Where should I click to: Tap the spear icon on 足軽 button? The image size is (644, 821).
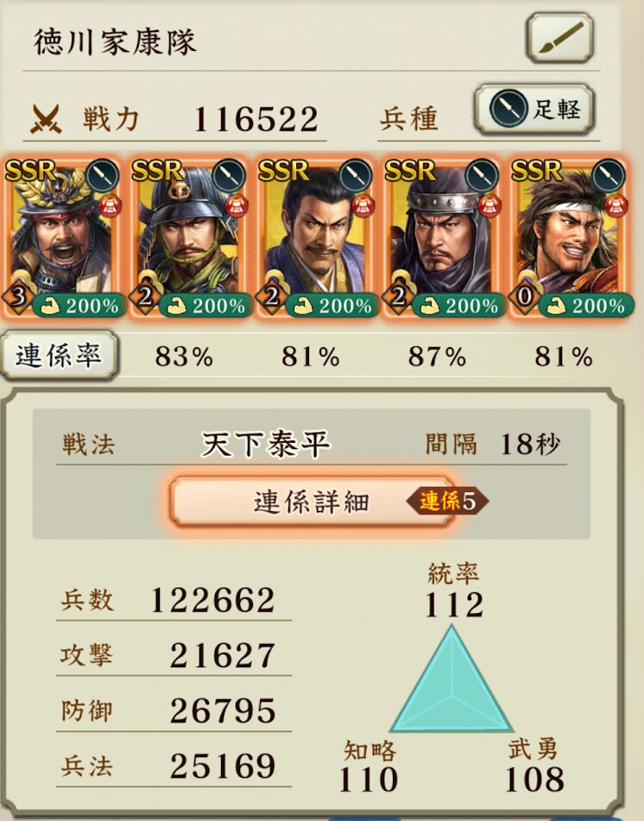pyautogui.click(x=508, y=109)
